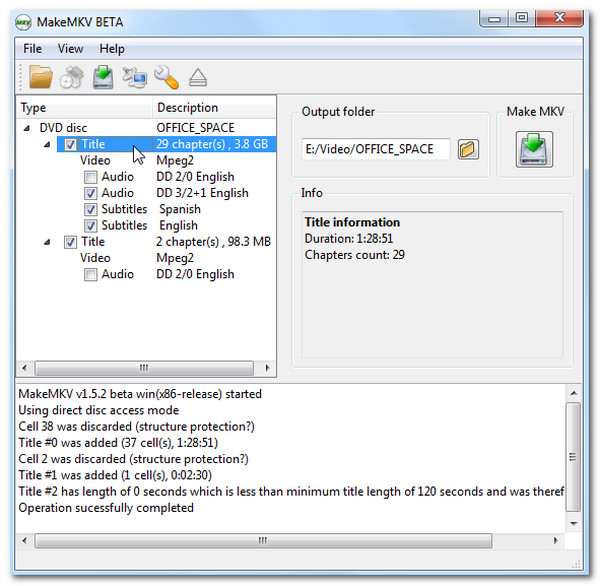The image size is (600, 586).
Task: Click the log panel scroll left arrow
Action: tap(24, 540)
